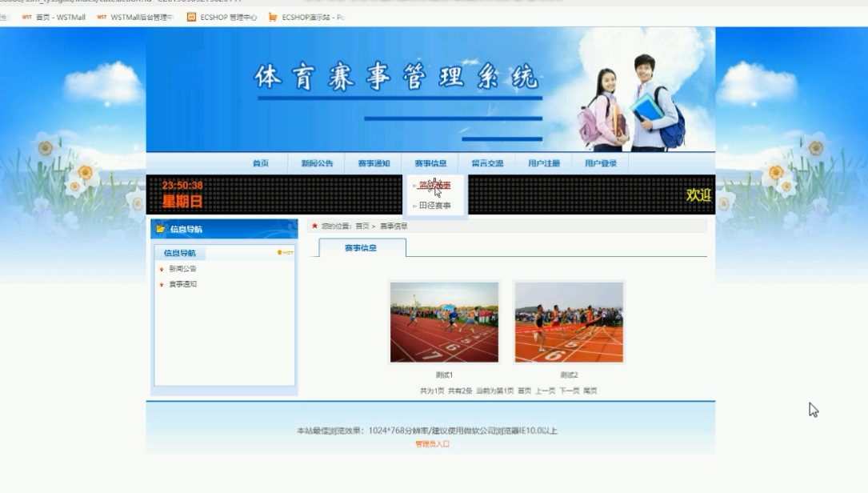Go to 首页 in the pagination links
The width and height of the screenshot is (868, 493).
(524, 391)
